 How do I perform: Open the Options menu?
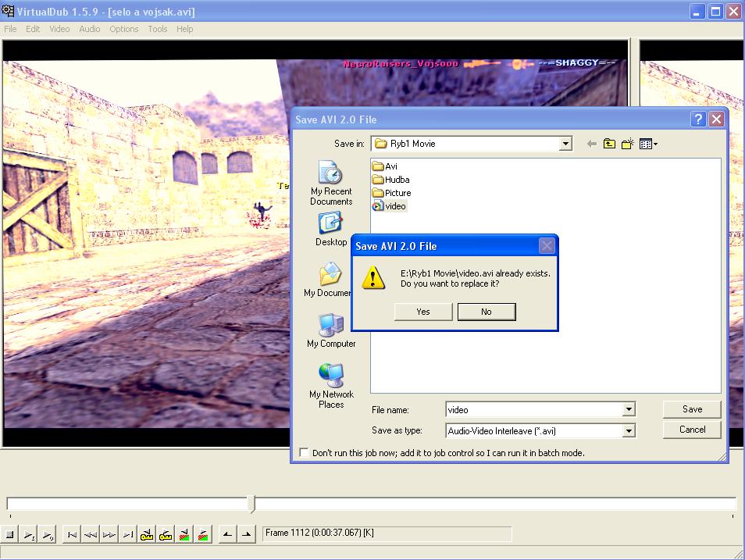(124, 29)
